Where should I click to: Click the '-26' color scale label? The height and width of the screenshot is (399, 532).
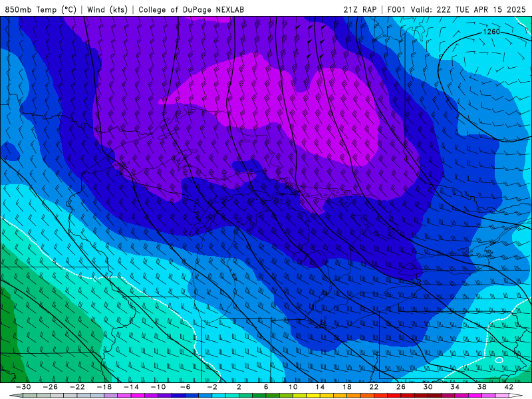[x=51, y=387]
